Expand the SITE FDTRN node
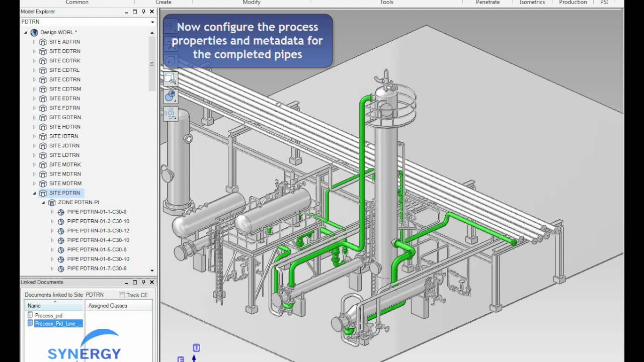 [x=34, y=108]
